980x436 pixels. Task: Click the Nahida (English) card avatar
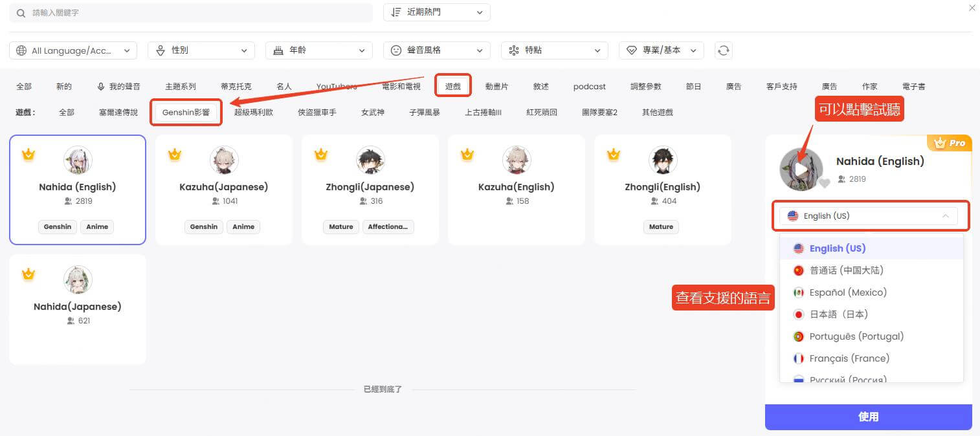click(78, 160)
